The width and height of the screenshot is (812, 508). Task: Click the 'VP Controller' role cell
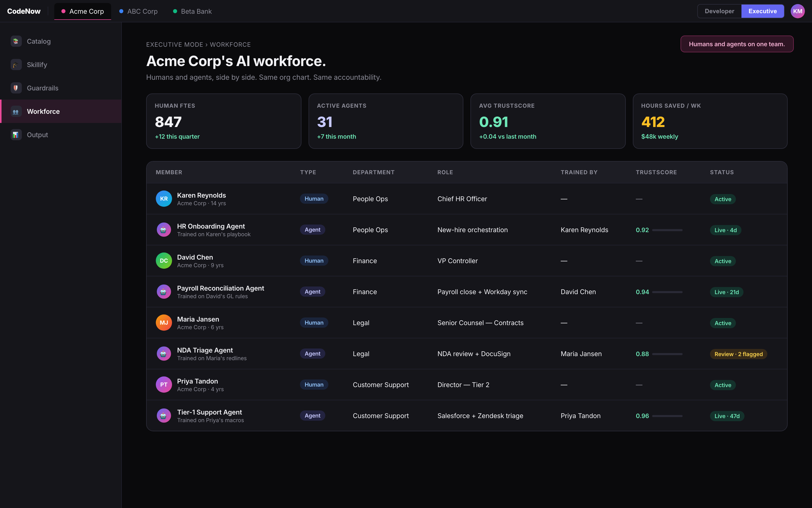457,261
